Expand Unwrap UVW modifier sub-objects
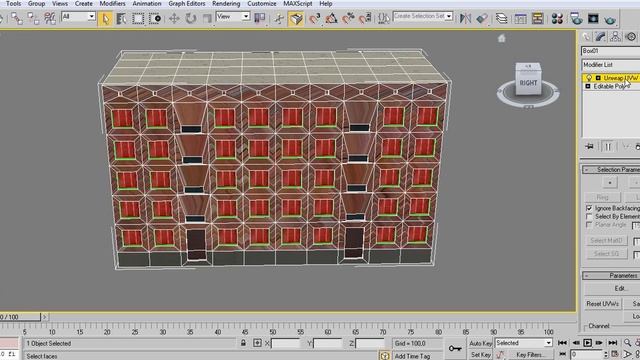The height and width of the screenshot is (360, 640). click(598, 78)
